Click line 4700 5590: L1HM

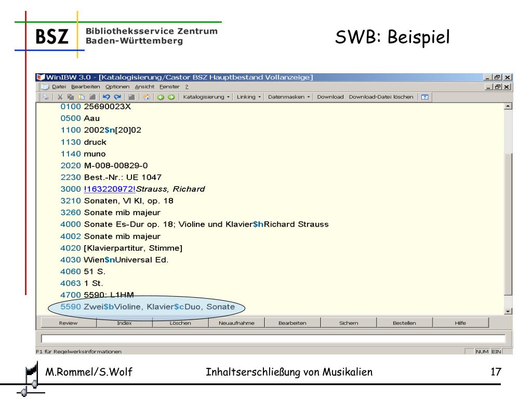click(97, 295)
